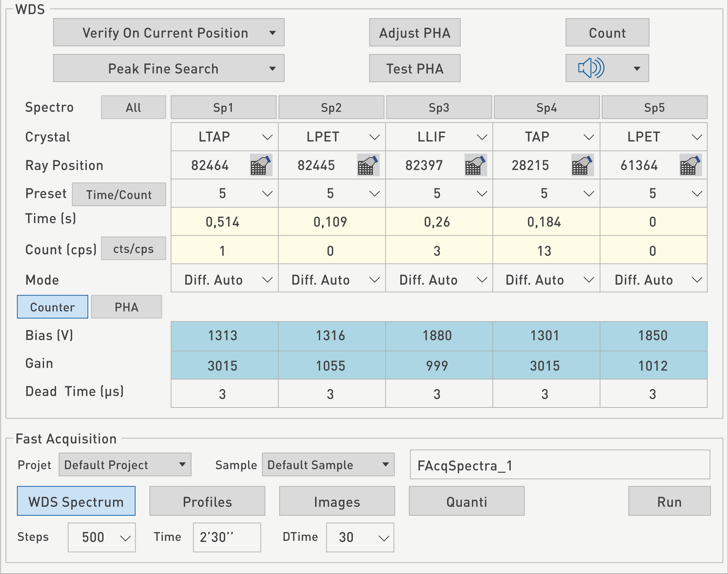
Task: Switch to PHA view toggle
Action: pyautogui.click(x=126, y=307)
